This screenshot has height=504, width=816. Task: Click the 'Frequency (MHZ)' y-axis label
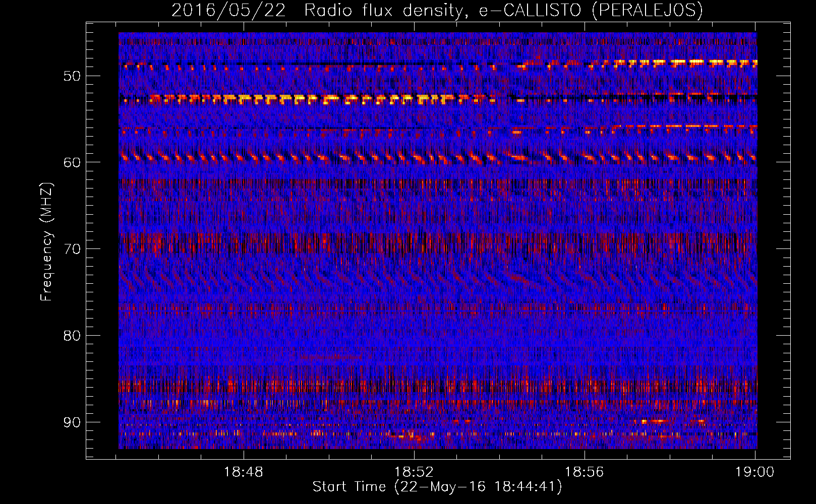click(x=46, y=242)
